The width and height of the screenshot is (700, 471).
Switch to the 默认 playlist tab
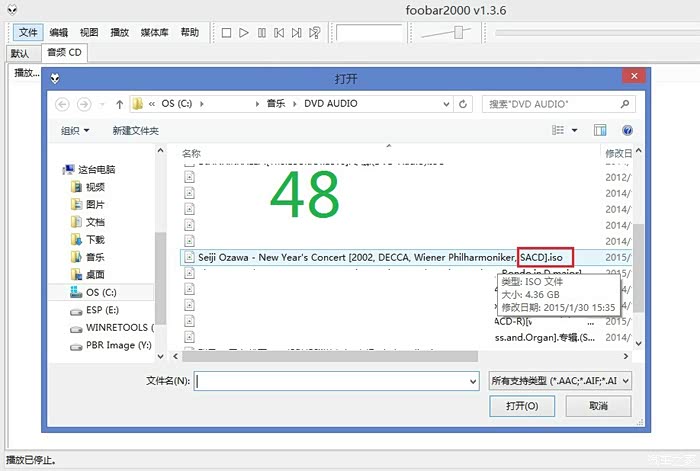pyautogui.click(x=20, y=53)
